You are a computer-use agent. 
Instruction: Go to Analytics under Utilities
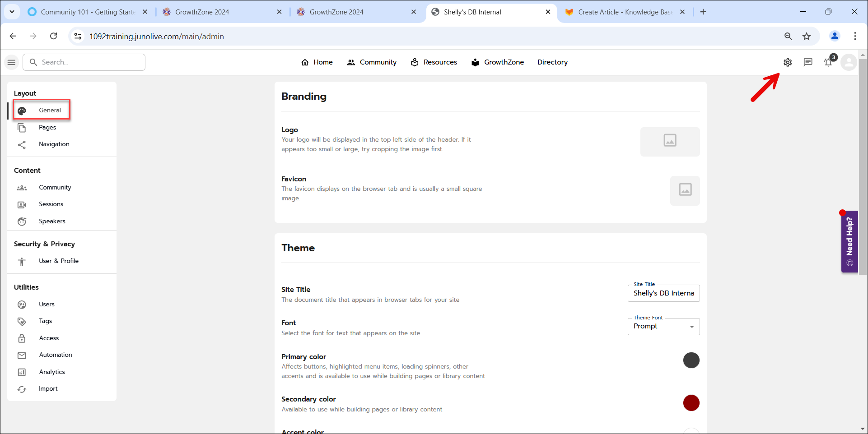[x=52, y=372]
